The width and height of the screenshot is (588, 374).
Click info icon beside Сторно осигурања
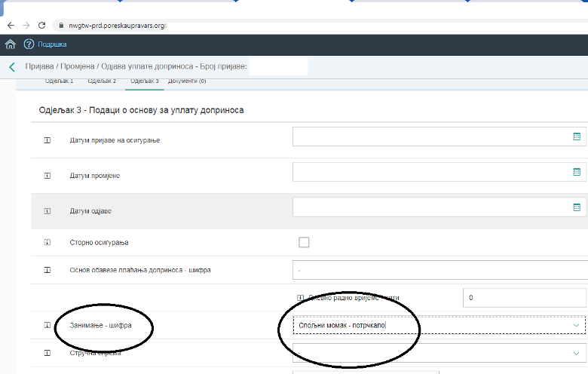[47, 243]
